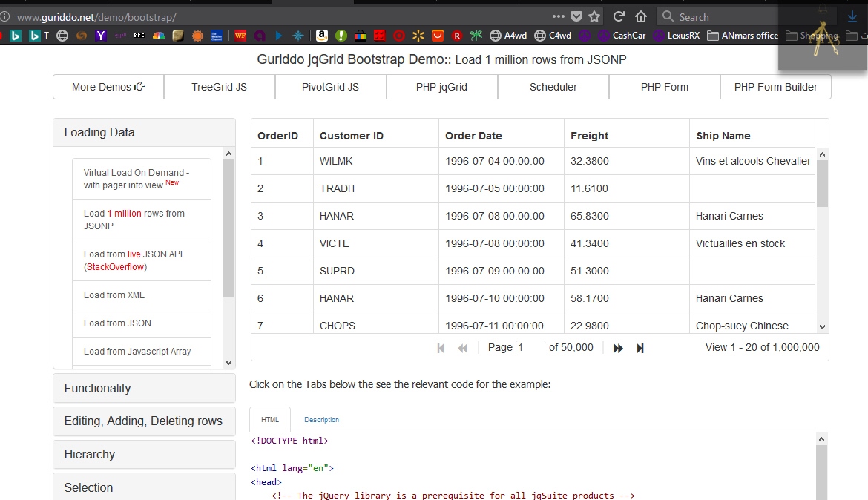Viewport: 868px width, 500px height.
Task: Open the page actions ellipsis menu
Action: pyautogui.click(x=559, y=16)
